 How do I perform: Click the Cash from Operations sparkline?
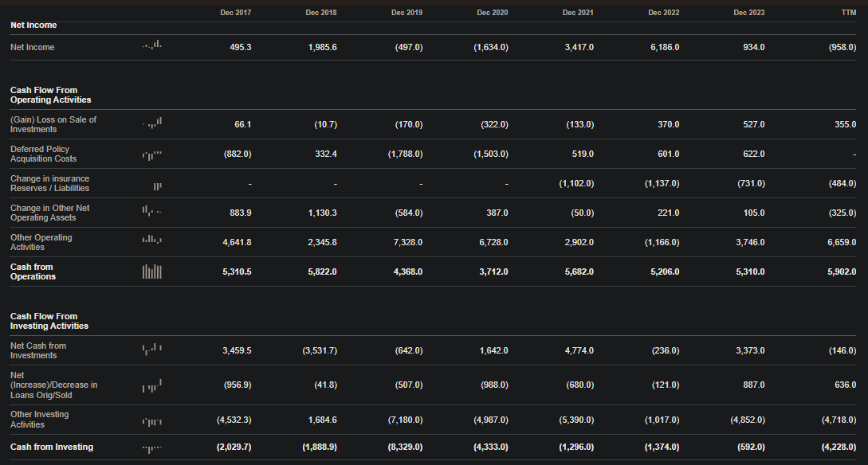tap(153, 272)
